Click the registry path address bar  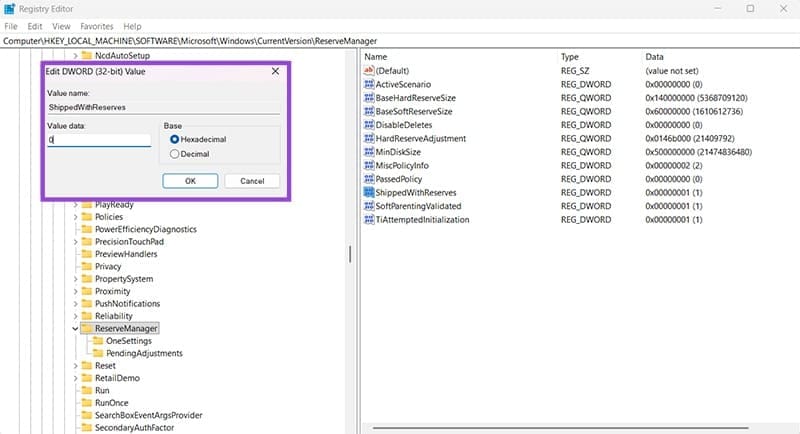tap(400, 41)
